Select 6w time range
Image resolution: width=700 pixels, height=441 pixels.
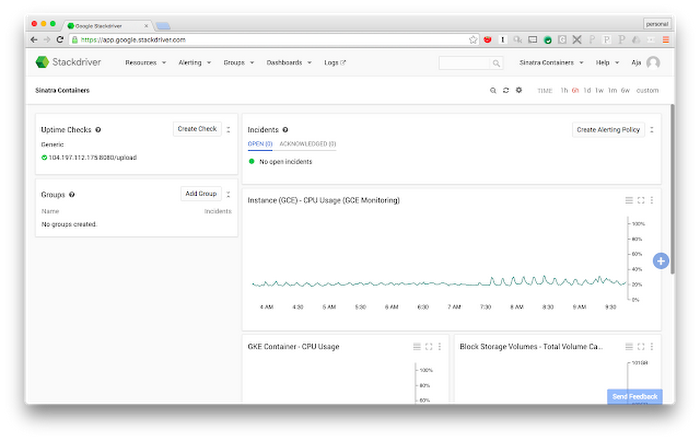[x=625, y=90]
